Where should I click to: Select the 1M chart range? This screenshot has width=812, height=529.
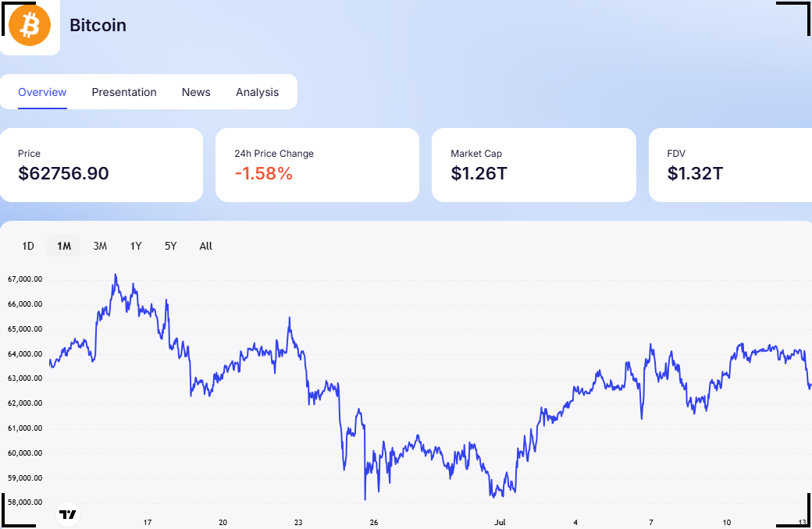tap(64, 246)
